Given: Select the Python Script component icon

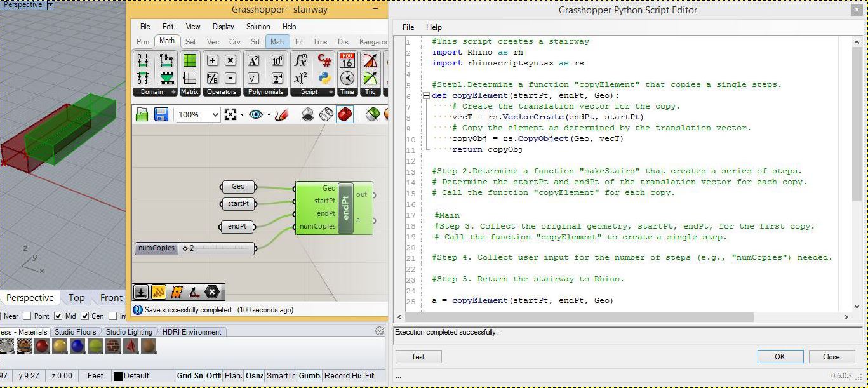Looking at the screenshot, I should (324, 78).
